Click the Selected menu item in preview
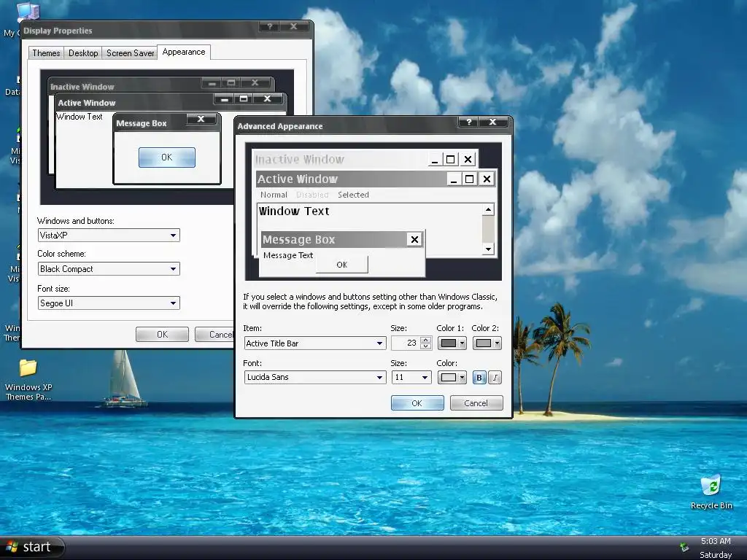 (354, 195)
